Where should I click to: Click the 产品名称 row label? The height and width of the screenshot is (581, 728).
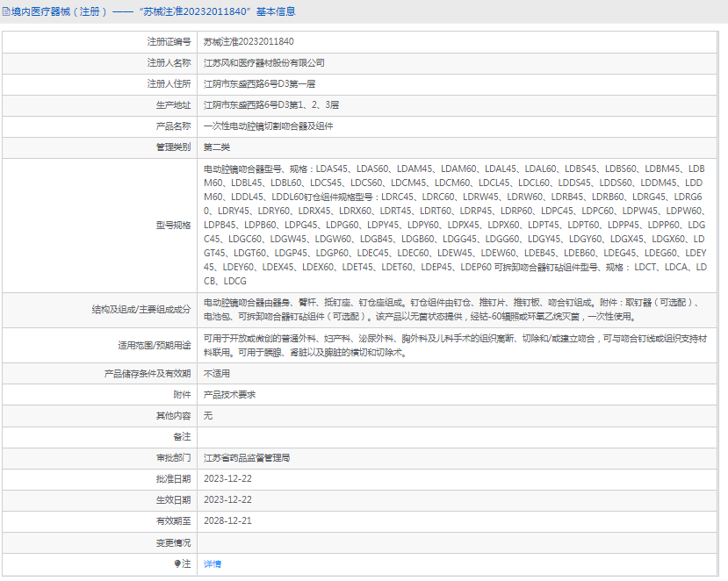click(173, 126)
